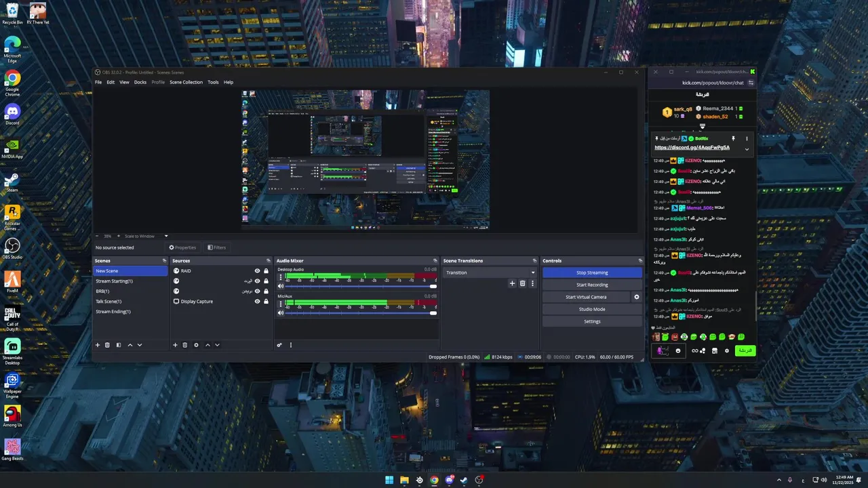Image resolution: width=868 pixels, height=488 pixels.
Task: Open Discord from desktop icons
Action: point(12,113)
